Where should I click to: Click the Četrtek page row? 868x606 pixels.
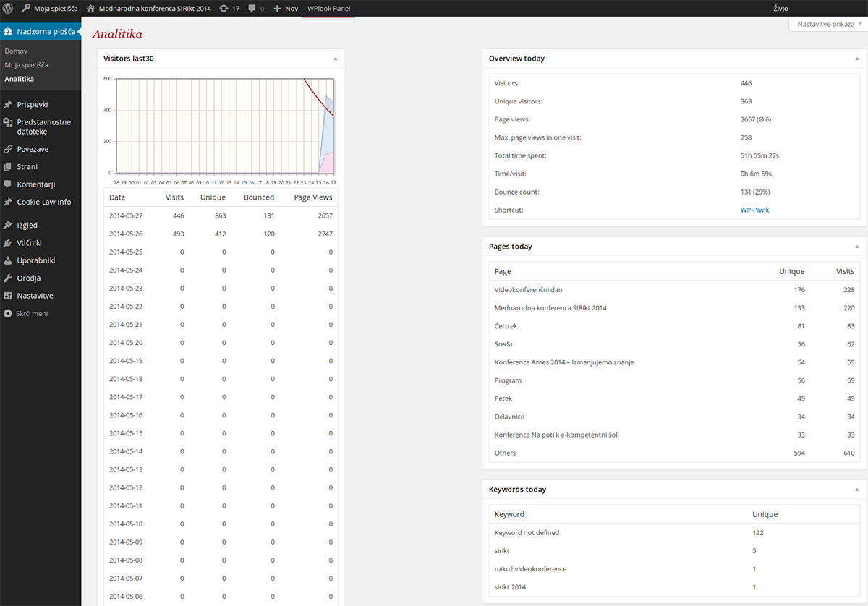[674, 326]
